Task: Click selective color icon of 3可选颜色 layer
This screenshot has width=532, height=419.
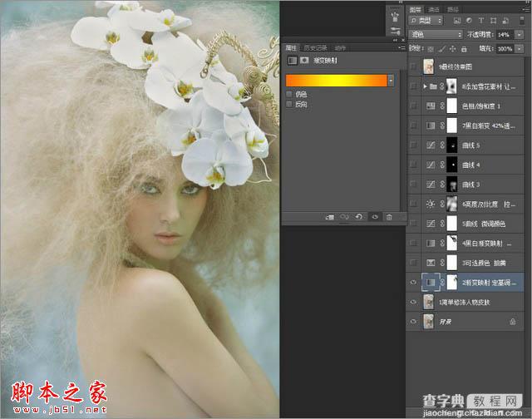Action: (431, 263)
